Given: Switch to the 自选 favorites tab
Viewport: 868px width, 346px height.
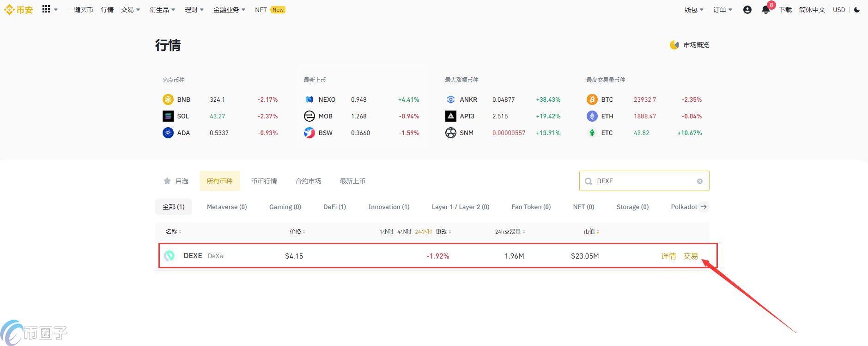Looking at the screenshot, I should click(x=176, y=181).
